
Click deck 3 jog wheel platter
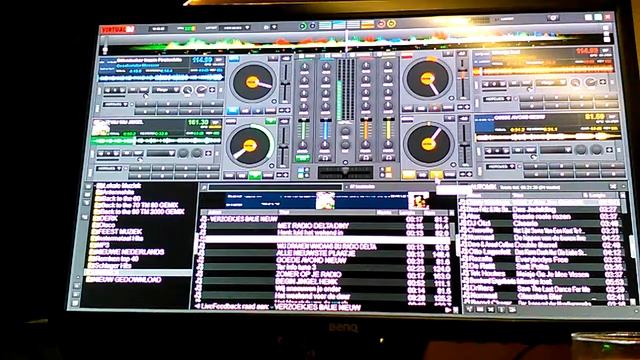[x=249, y=146]
